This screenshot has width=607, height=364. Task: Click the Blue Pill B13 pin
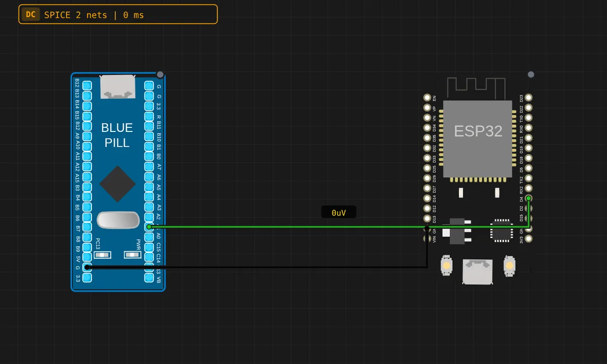[87, 96]
